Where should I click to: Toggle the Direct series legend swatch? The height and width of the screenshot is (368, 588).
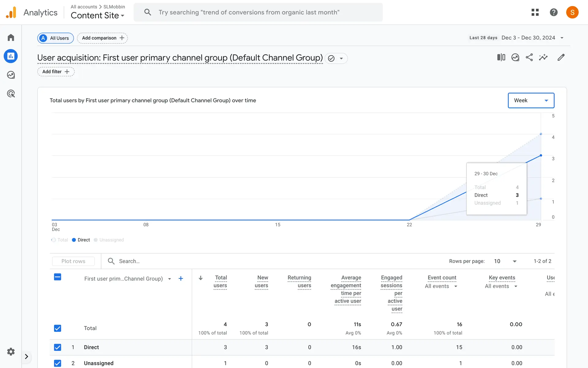(74, 240)
